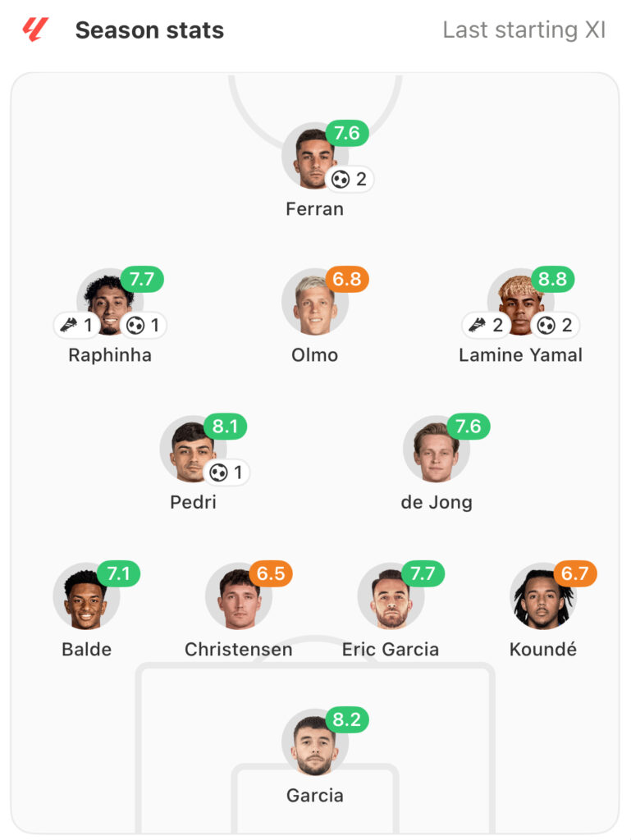Click Lamine Yamal's goals ball icon
631x840 pixels.
(x=546, y=325)
